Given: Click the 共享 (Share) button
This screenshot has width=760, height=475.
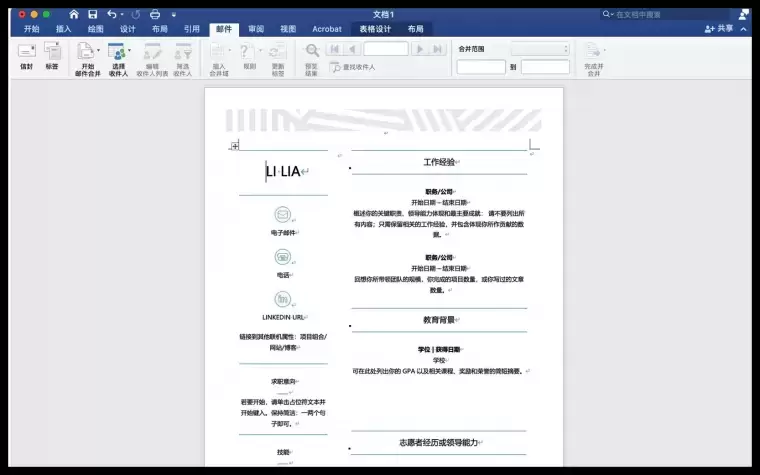Looking at the screenshot, I should click(x=719, y=29).
